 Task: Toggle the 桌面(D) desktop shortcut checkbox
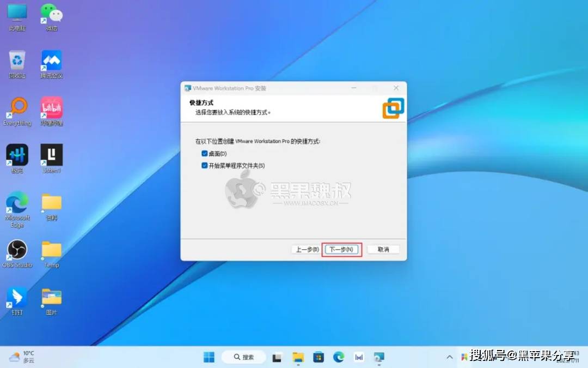pos(204,153)
